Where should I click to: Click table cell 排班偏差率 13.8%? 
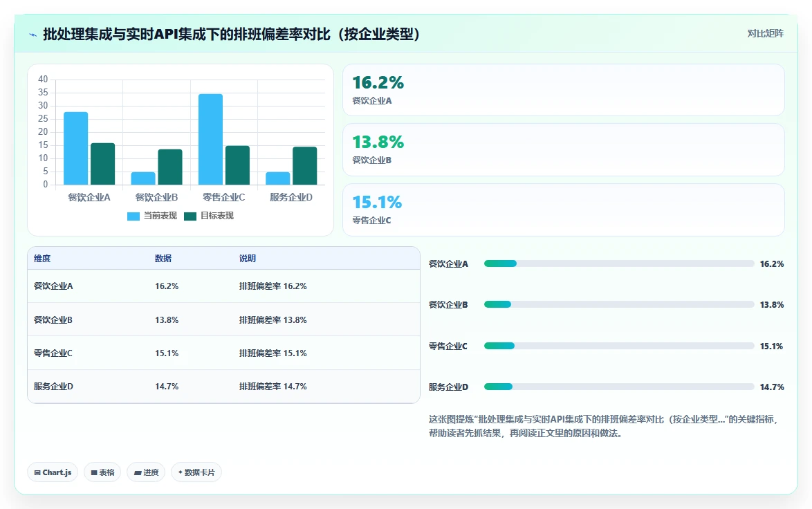pyautogui.click(x=273, y=320)
